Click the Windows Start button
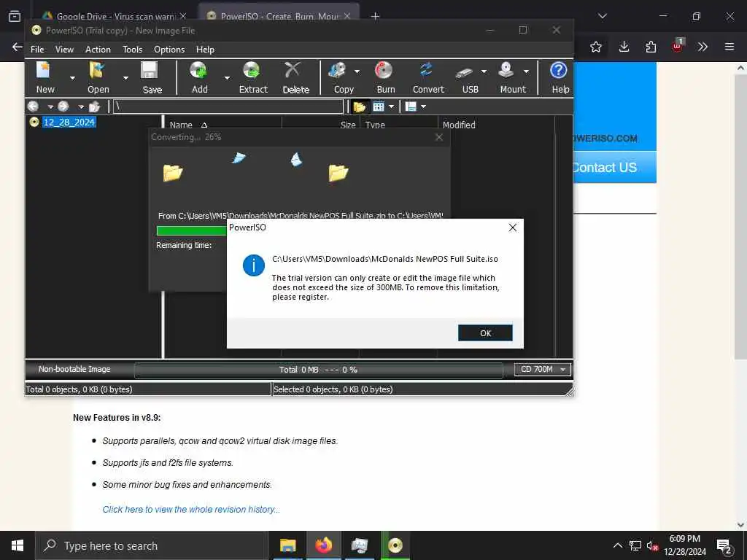This screenshot has width=747, height=560. click(18, 545)
